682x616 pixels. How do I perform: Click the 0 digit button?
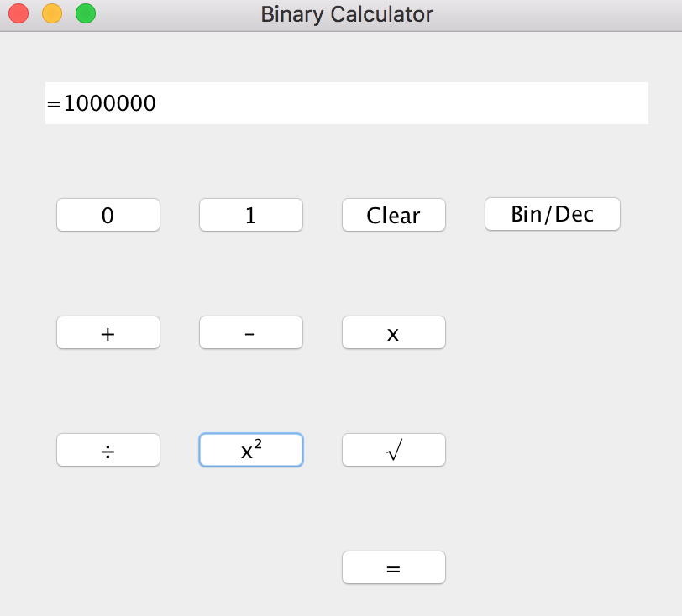click(x=108, y=215)
